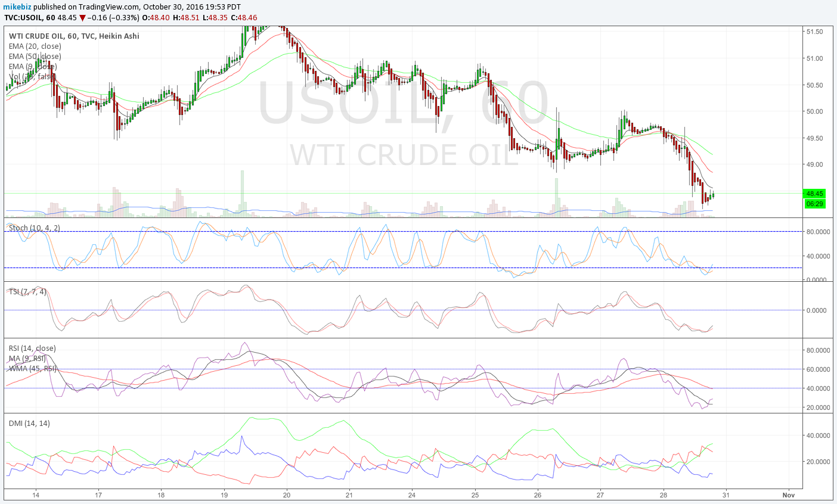This screenshot has width=837, height=504.
Task: Click date label 26 on time axis
Action: coord(538,494)
